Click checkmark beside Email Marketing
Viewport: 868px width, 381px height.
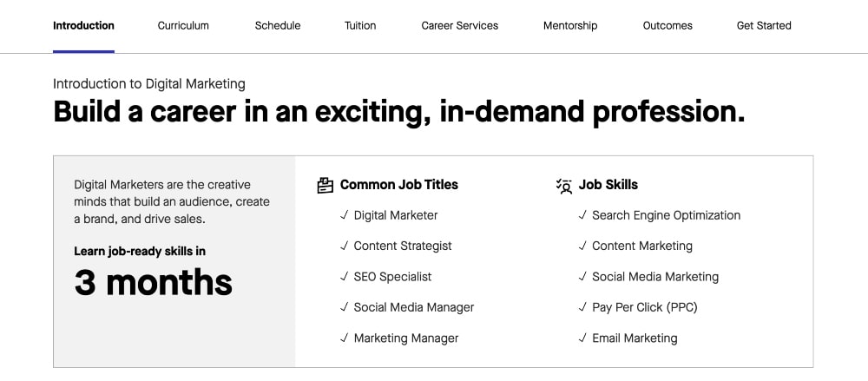pyautogui.click(x=583, y=338)
